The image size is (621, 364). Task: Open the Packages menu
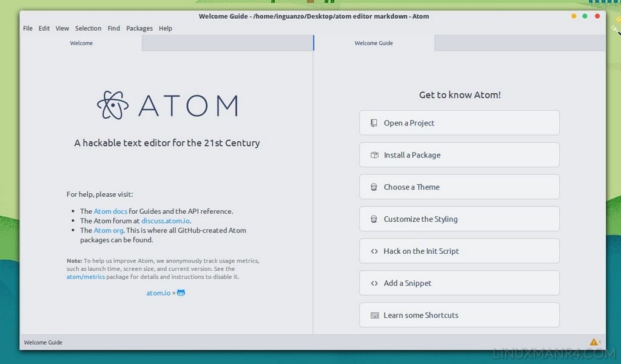coord(139,28)
